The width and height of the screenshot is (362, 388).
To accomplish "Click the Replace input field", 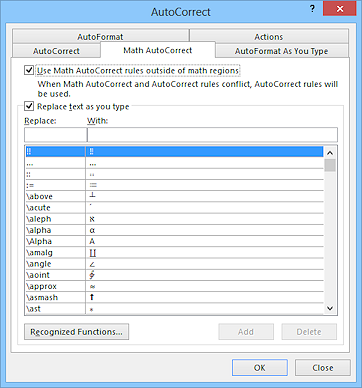I will click(55, 135).
